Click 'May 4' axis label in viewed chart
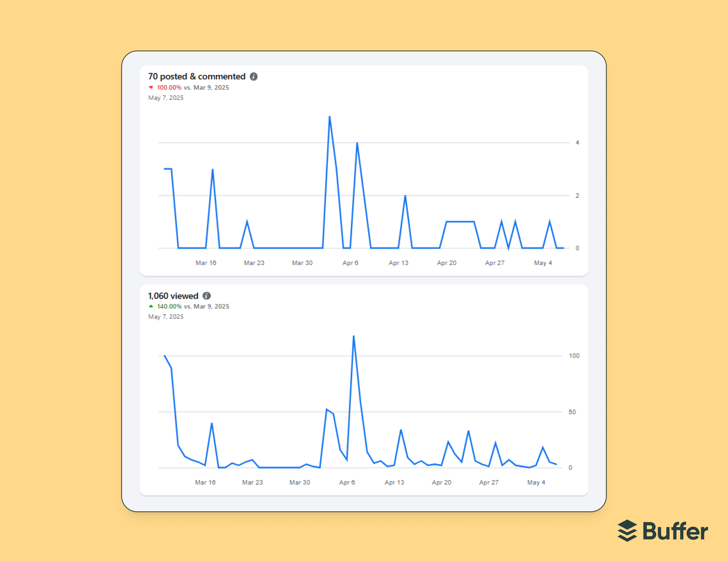 click(x=536, y=482)
